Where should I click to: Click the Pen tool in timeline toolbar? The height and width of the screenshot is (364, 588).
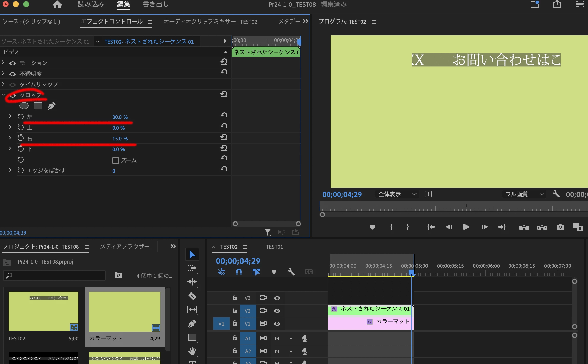[192, 323]
